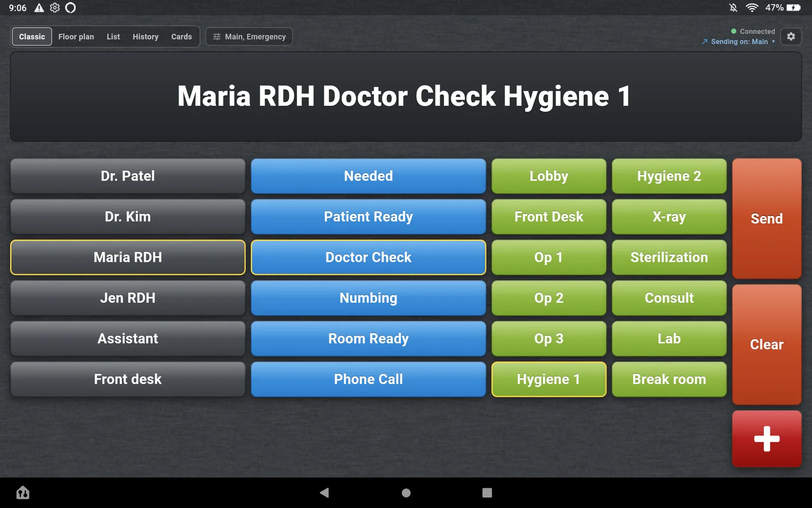Select Dr. Kim as person

[128, 216]
